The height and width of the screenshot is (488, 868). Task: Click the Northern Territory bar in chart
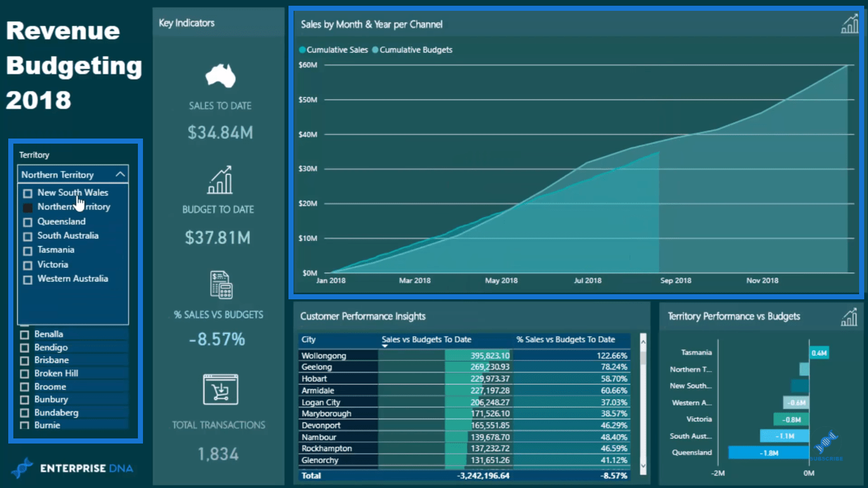pos(804,369)
